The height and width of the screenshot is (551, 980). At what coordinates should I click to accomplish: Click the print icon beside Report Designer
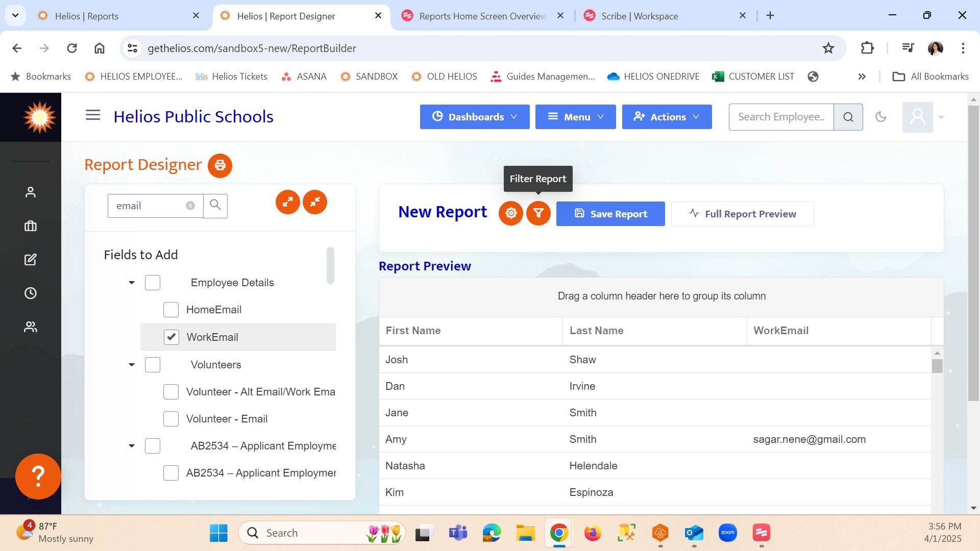(220, 165)
